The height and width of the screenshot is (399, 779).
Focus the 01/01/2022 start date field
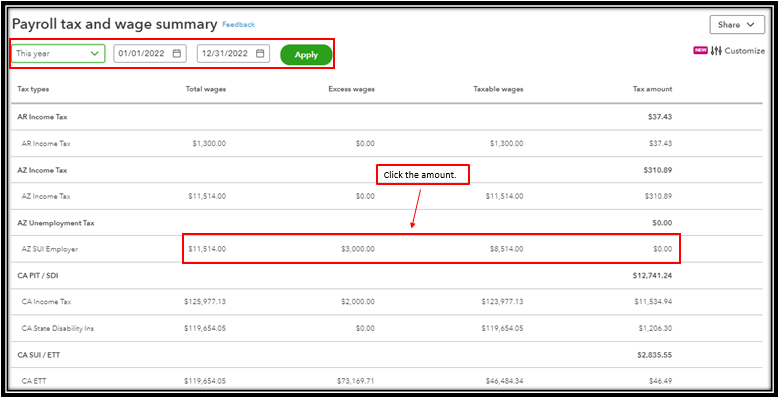click(x=150, y=54)
